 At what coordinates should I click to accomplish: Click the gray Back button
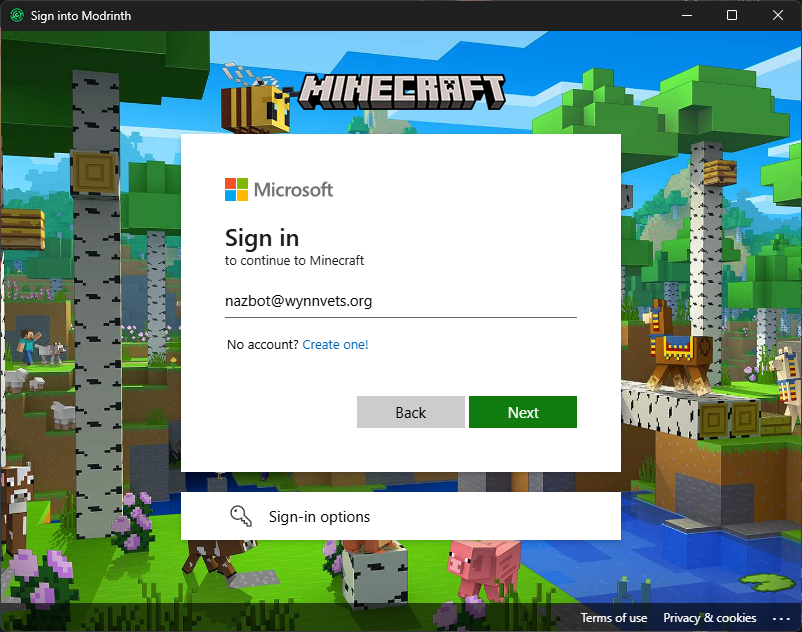point(411,412)
